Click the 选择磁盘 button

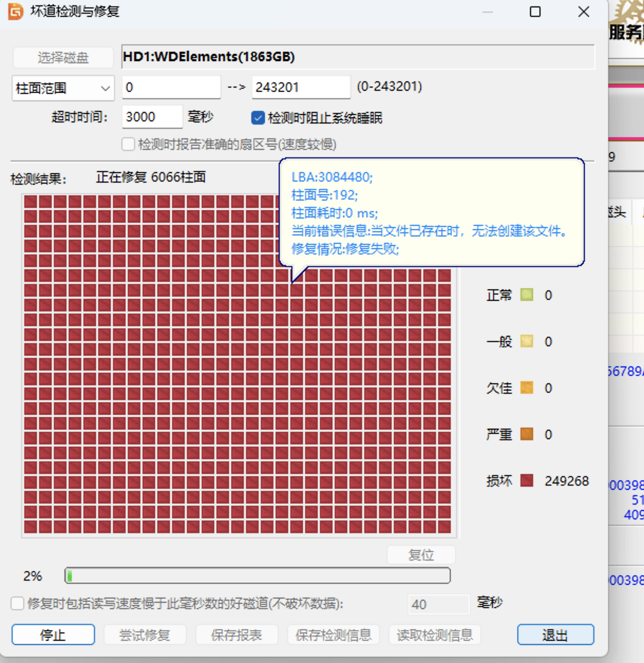(63, 58)
